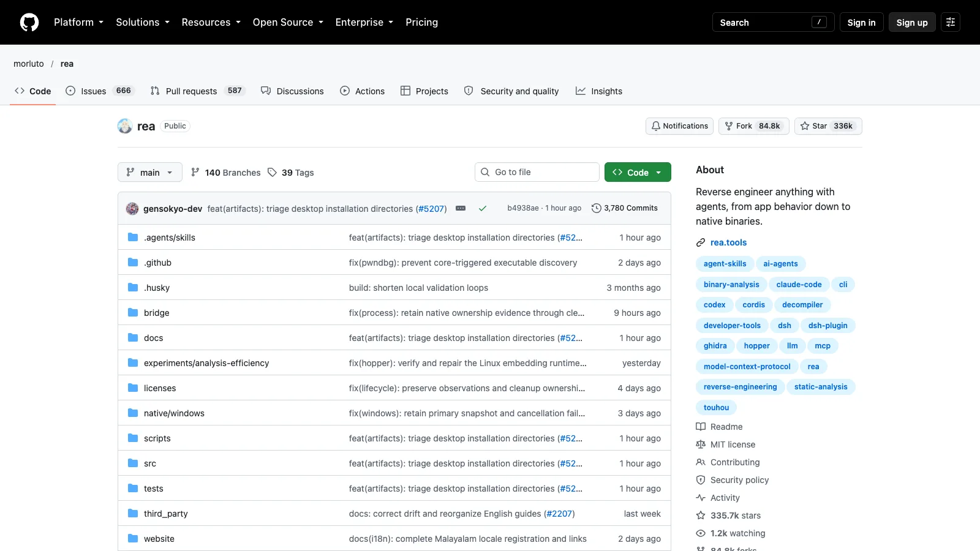Open the header appearance settings icon

951,23
